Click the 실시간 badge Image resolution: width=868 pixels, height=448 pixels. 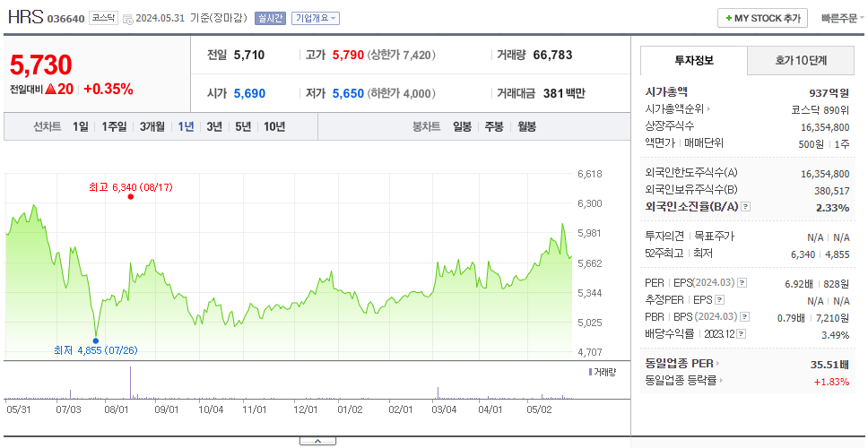pos(270,18)
